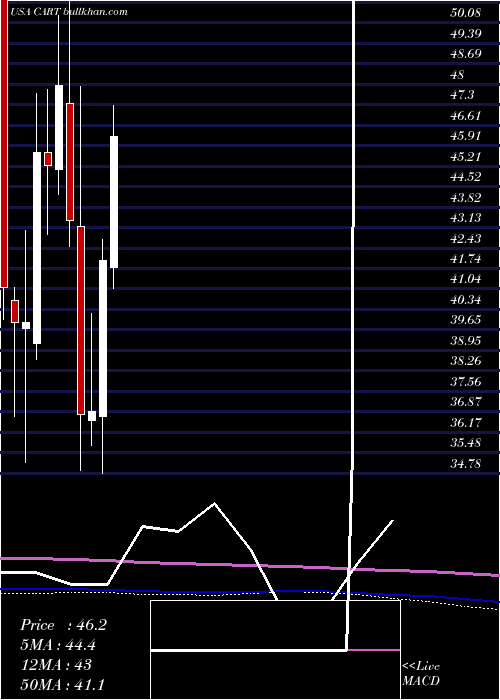
Task: Select the 47.3 price axis label
Action: click(x=462, y=95)
